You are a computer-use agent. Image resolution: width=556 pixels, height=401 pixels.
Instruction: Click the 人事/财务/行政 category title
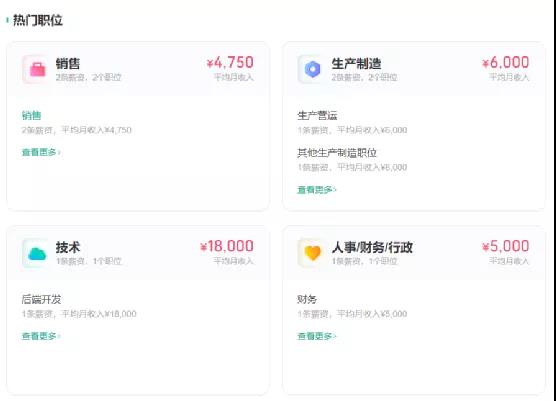[372, 247]
